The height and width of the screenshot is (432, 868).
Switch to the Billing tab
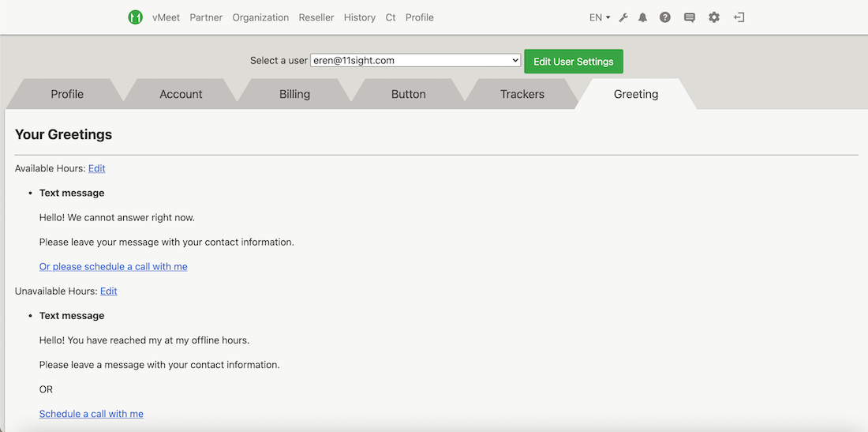coord(294,94)
